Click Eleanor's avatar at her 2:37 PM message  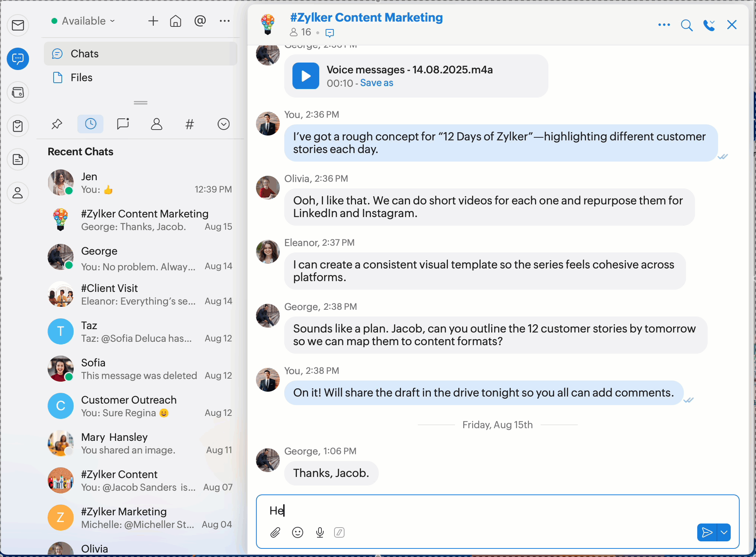[x=268, y=252]
